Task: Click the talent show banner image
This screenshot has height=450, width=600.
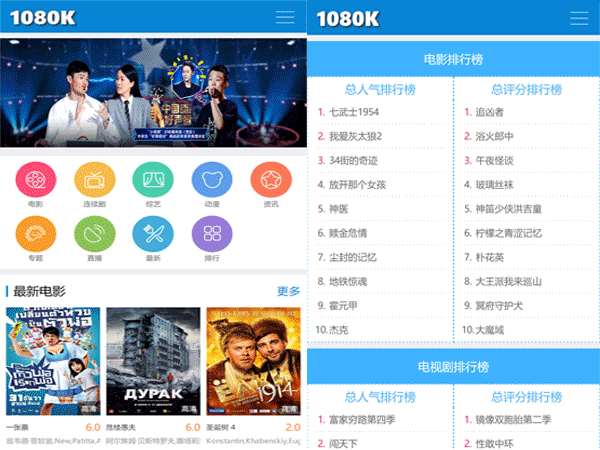Action: tap(153, 95)
